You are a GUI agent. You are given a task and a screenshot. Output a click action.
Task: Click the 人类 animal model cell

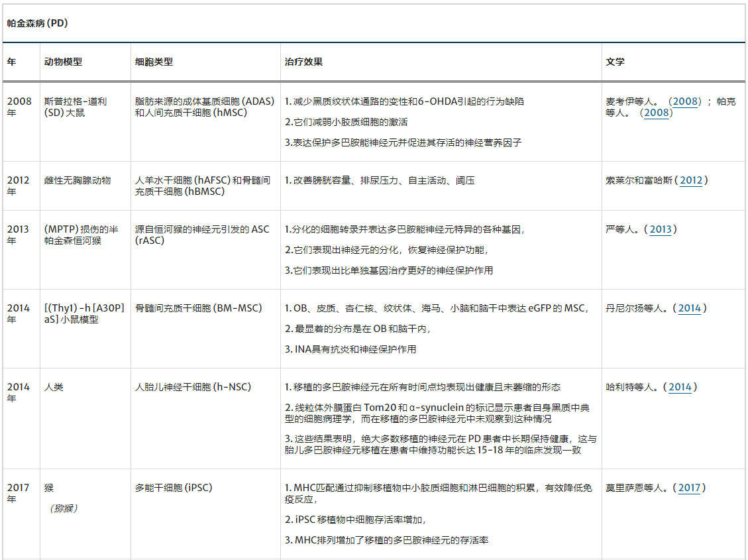[x=54, y=387]
